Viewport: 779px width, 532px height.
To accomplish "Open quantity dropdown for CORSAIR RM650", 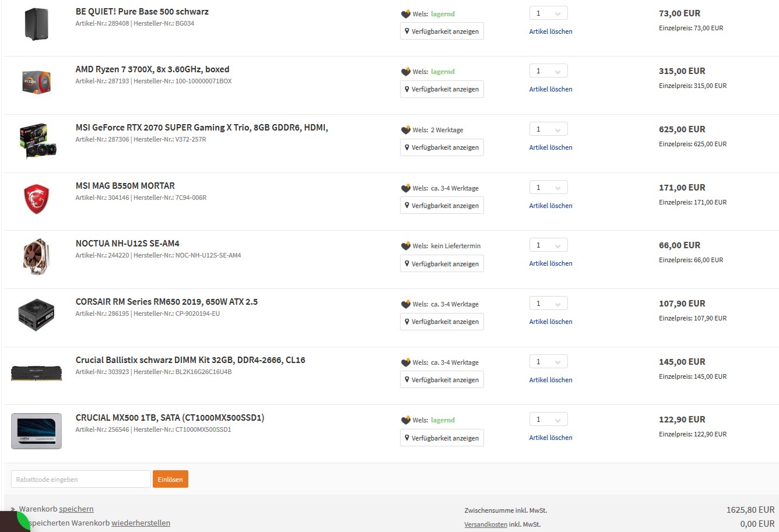I will click(549, 304).
